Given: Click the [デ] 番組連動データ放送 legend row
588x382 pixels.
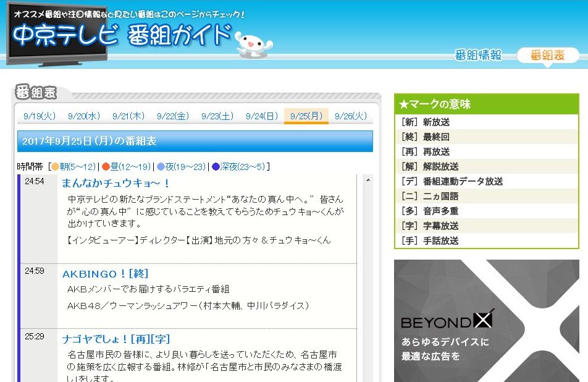Looking at the screenshot, I should [486, 181].
